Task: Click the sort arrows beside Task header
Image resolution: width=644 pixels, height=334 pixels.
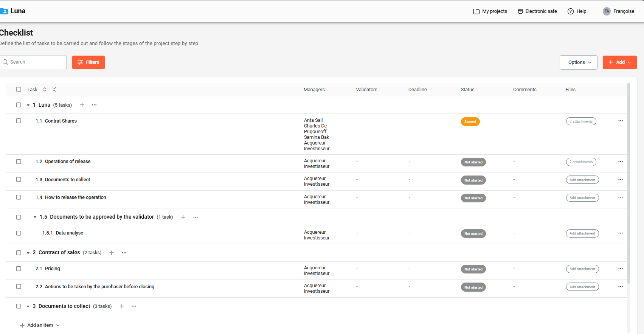Action: pyautogui.click(x=45, y=90)
